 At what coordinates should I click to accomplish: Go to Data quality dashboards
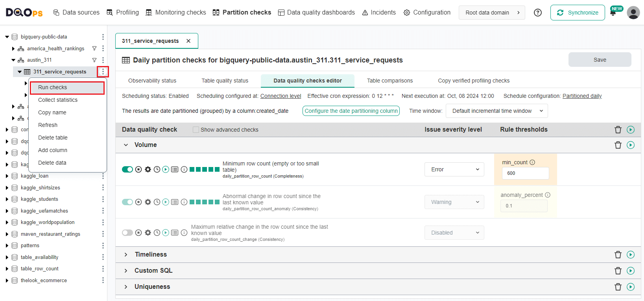(316, 13)
